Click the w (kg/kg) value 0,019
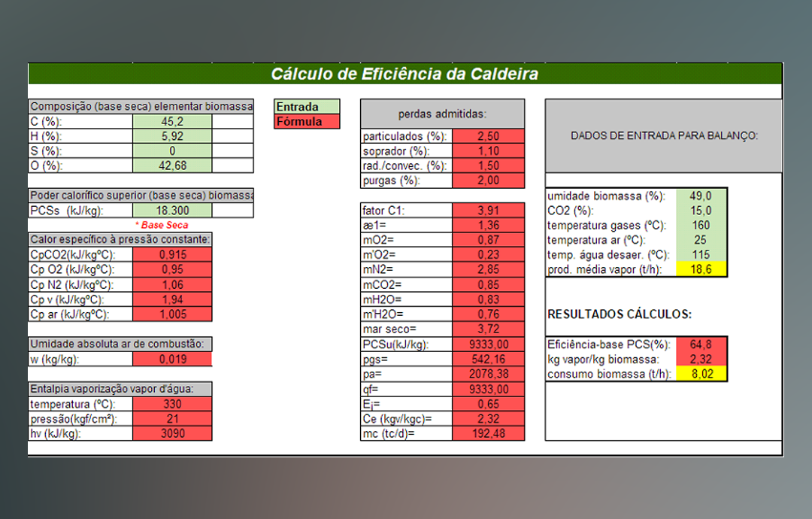 coord(172,359)
